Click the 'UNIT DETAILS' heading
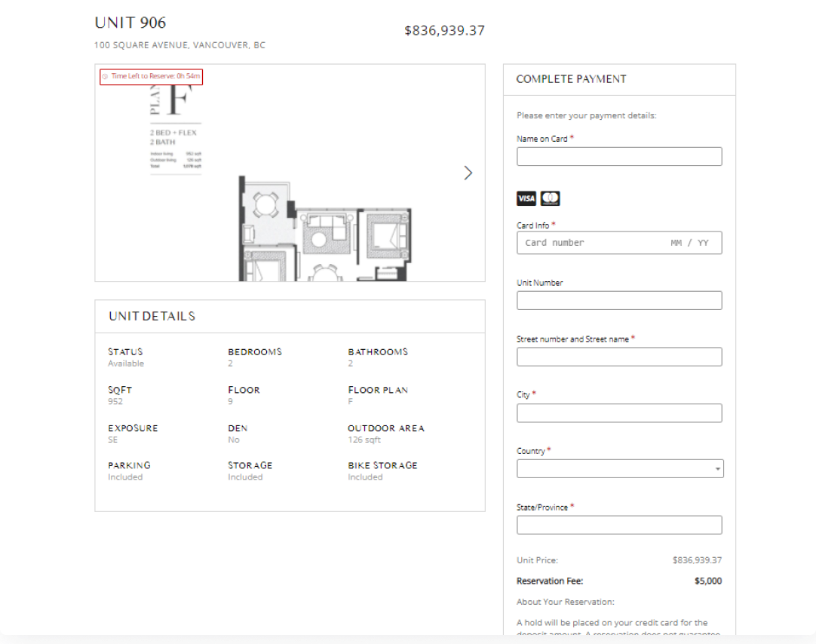 click(152, 316)
